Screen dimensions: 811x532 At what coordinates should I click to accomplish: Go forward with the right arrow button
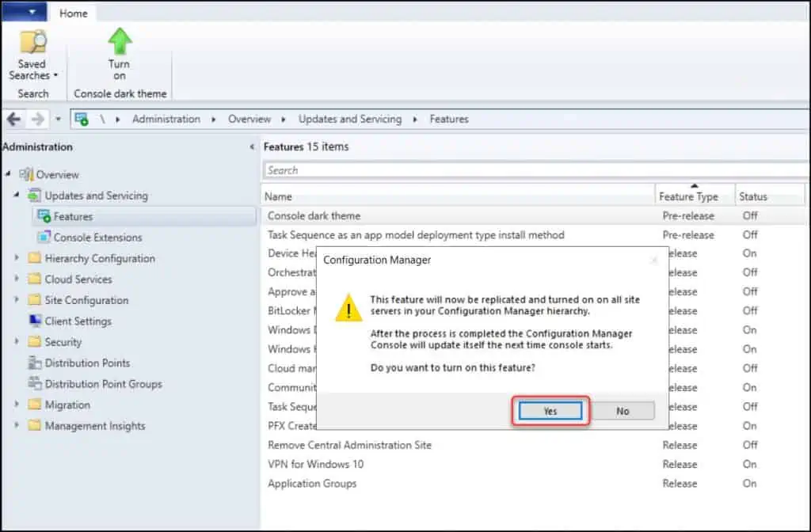[38, 120]
